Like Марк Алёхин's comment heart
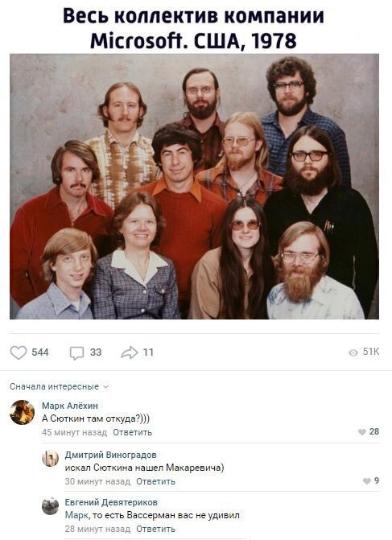The height and width of the screenshot is (540, 392). click(362, 432)
